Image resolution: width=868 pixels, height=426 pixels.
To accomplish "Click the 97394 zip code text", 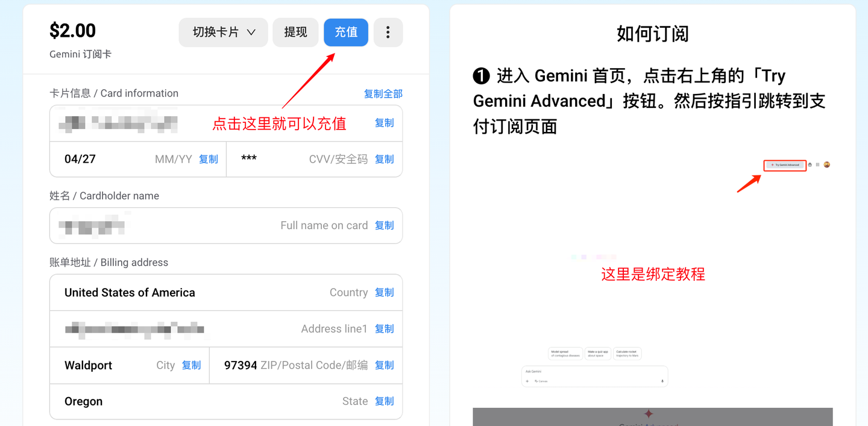I will click(241, 365).
